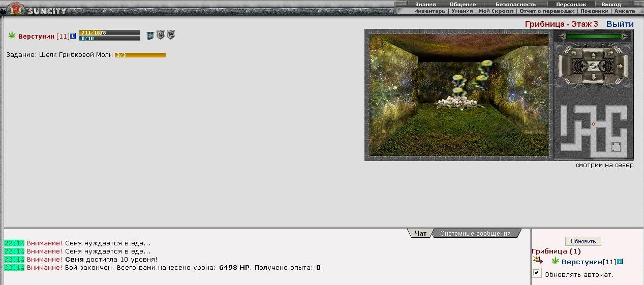The width and height of the screenshot is (644, 285).
Task: Switch to the Чат tab
Action: pyautogui.click(x=420, y=233)
